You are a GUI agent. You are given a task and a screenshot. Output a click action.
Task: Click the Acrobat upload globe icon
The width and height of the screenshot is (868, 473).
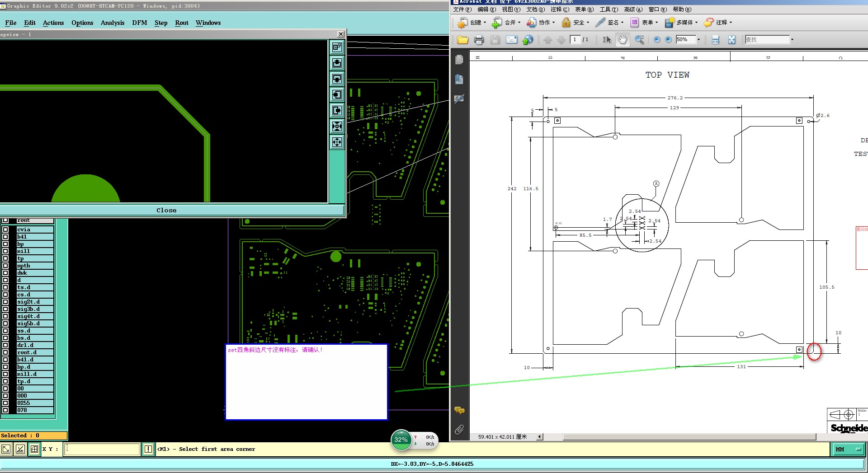(x=528, y=40)
